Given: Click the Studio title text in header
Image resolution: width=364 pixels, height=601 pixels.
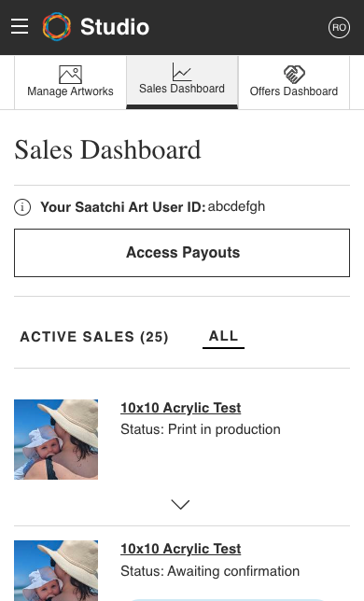Looking at the screenshot, I should tap(115, 27).
